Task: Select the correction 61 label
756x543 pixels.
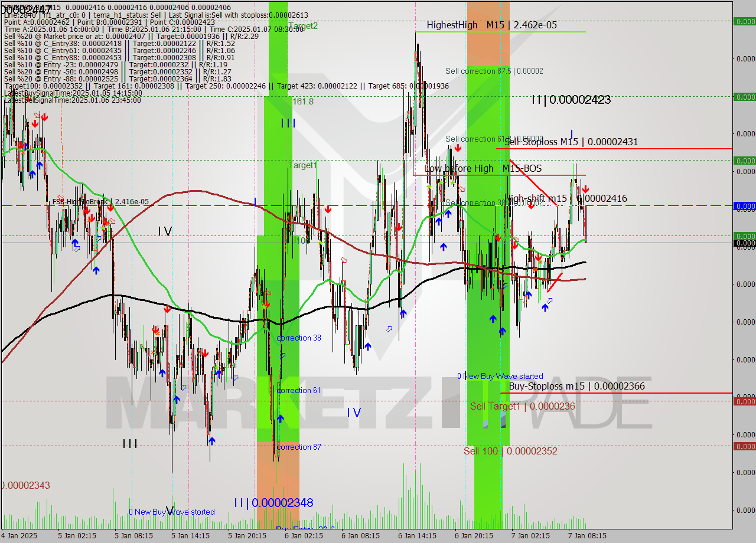Action: pos(299,390)
